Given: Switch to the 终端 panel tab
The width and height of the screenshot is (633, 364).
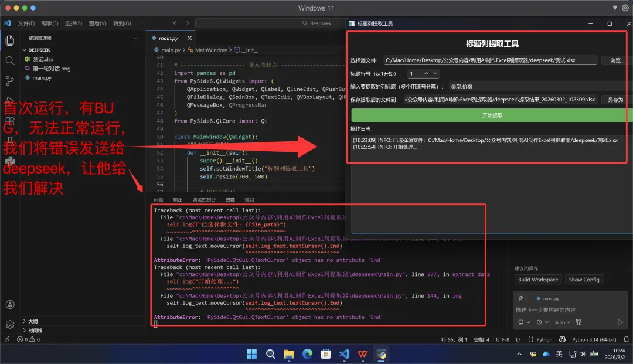Looking at the screenshot, I should pos(230,200).
